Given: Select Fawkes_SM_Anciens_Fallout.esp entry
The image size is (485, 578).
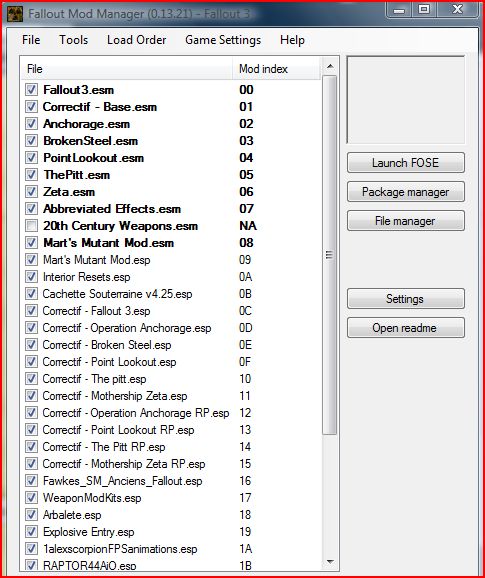Looking at the screenshot, I should pos(122,481).
